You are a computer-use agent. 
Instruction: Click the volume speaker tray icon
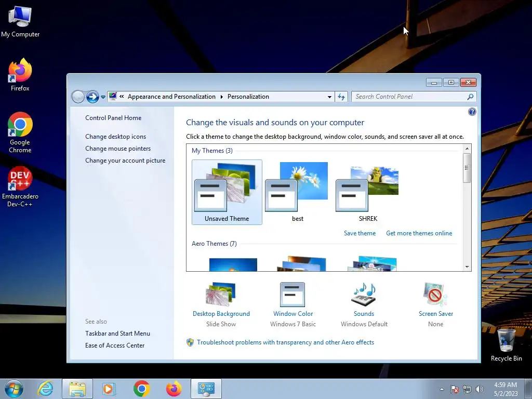click(x=479, y=389)
